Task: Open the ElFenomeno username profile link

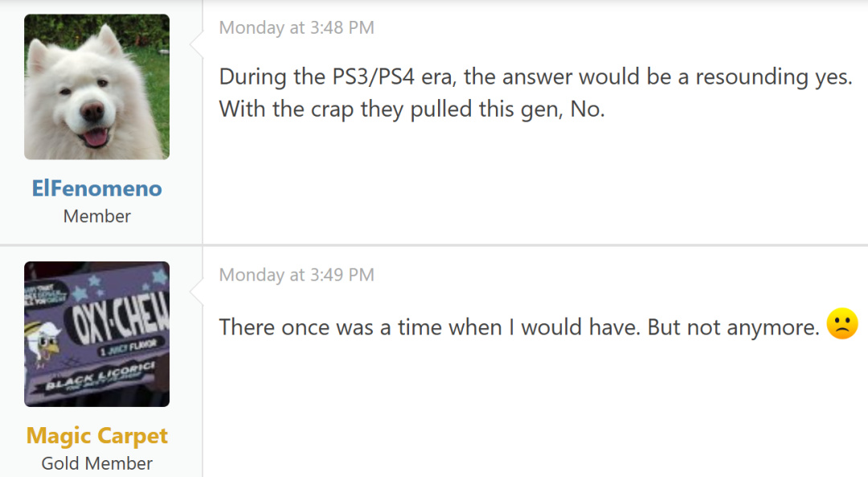Action: pos(96,188)
